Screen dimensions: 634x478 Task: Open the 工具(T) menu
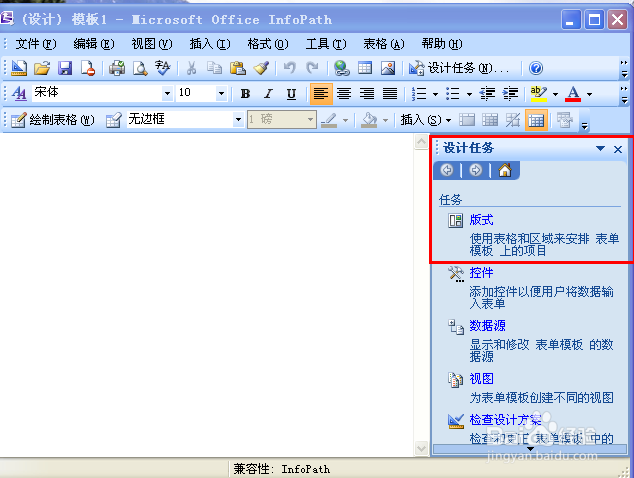click(x=326, y=44)
